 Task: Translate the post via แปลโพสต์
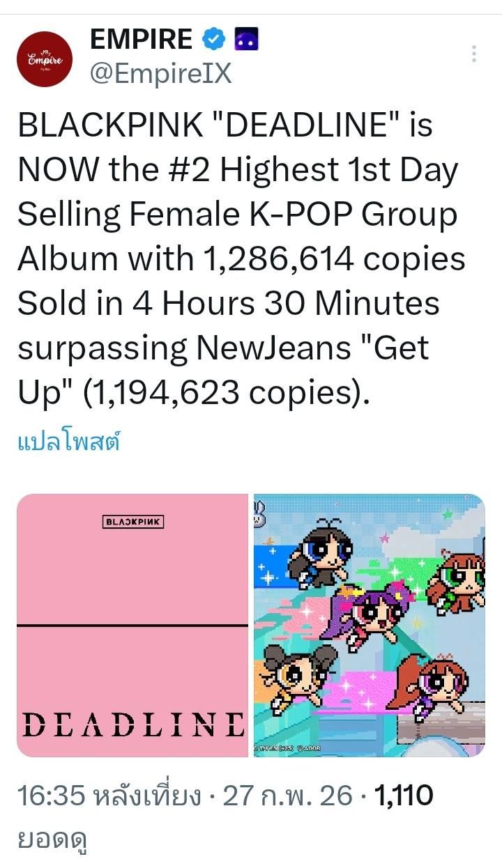click(x=68, y=442)
